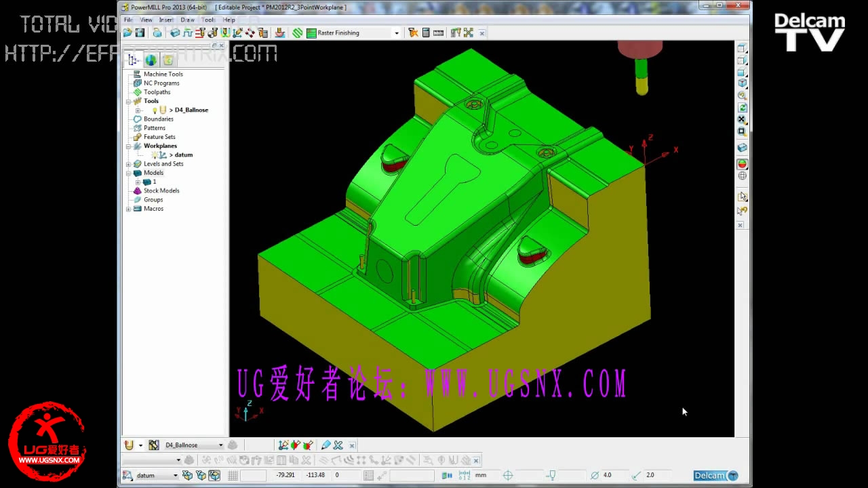
Task: Open the File menu
Action: 128,20
